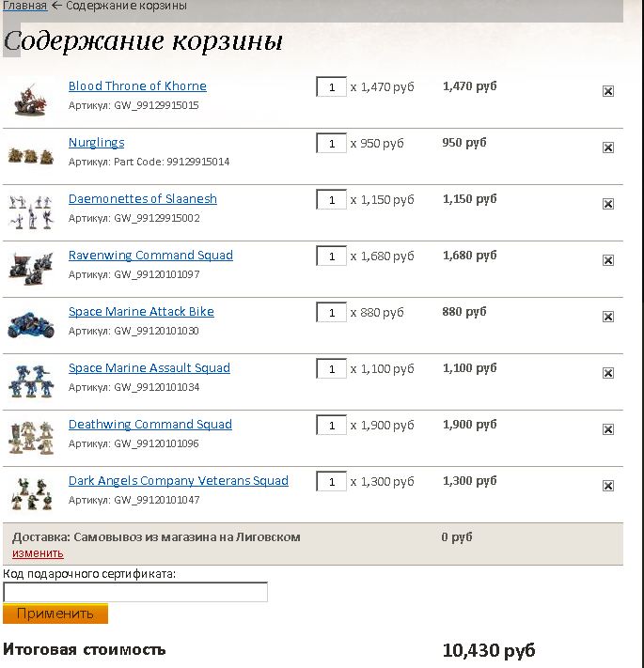644x668 pixels.
Task: Click the Применить button
Action: tap(55, 614)
